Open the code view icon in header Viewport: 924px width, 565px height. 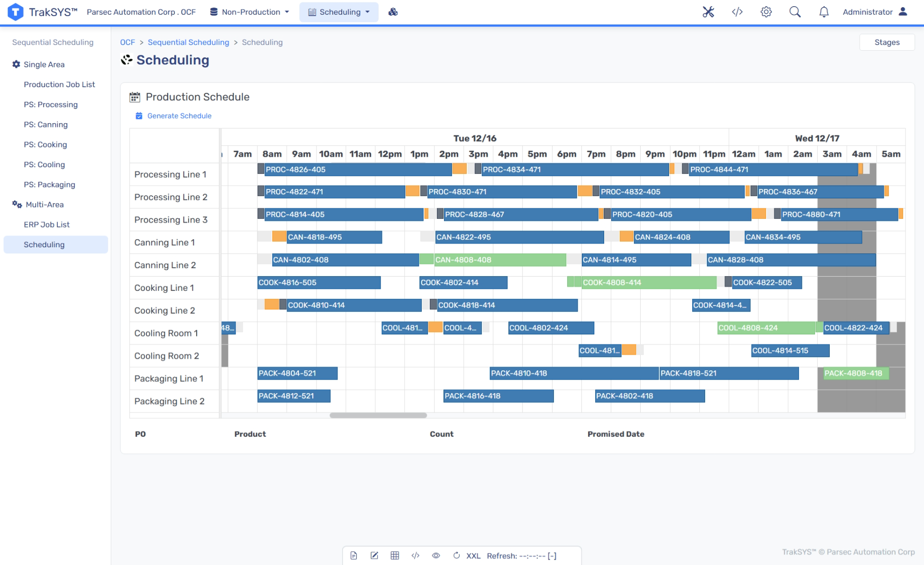click(737, 12)
